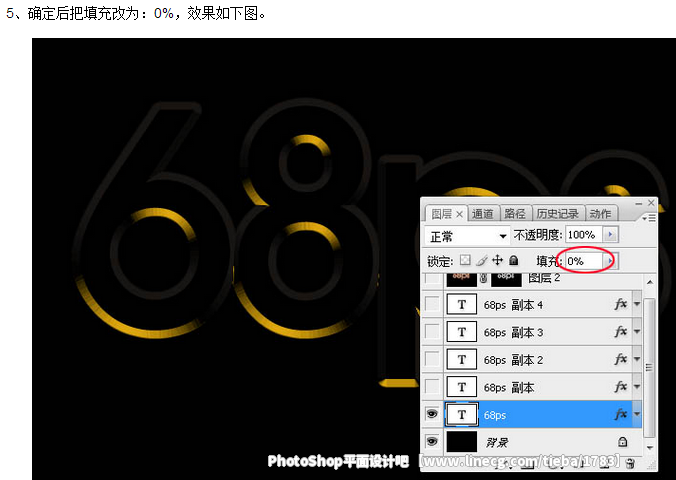The width and height of the screenshot is (676, 480).
Task: Switch to the 历史记录 tab
Action: [557, 213]
